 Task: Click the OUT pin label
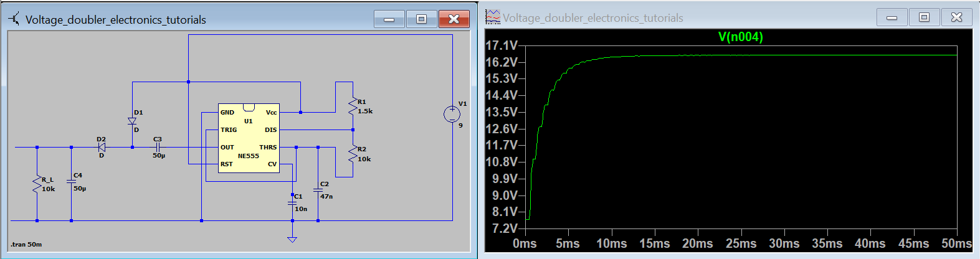(x=227, y=148)
